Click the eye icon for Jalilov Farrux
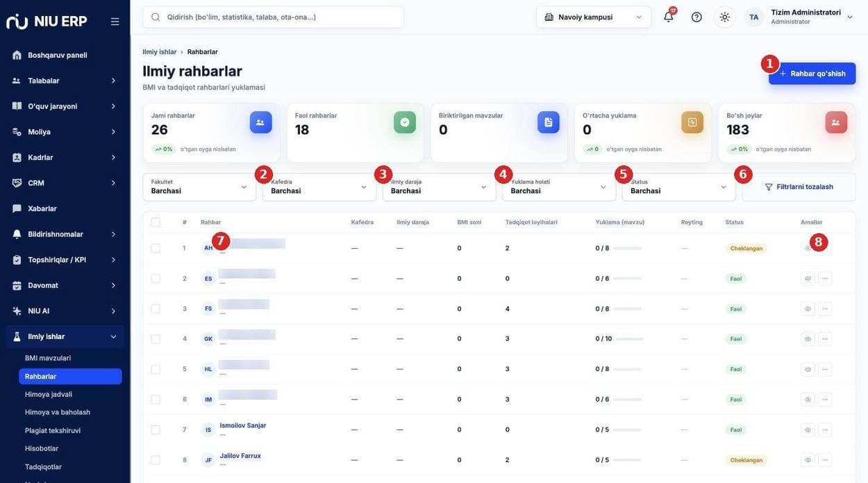The image size is (868, 483). 808,460
